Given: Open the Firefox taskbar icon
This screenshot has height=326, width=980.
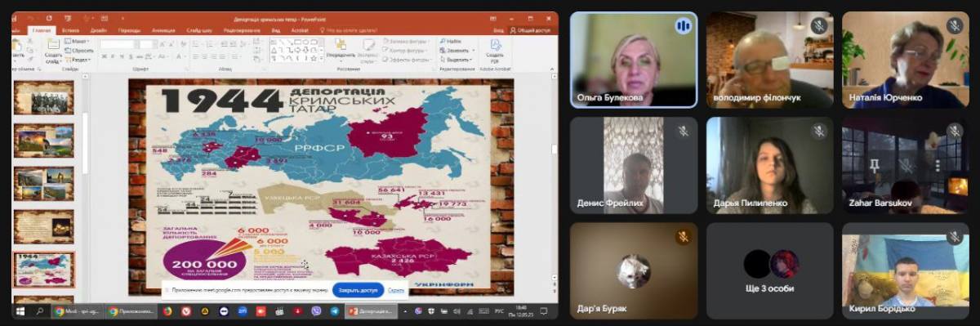Looking at the screenshot, I should (167, 311).
